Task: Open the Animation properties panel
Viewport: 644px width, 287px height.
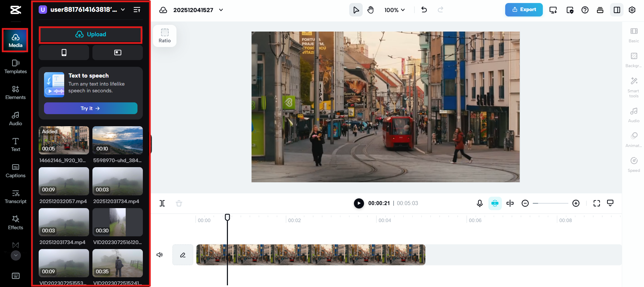Action: click(x=634, y=140)
